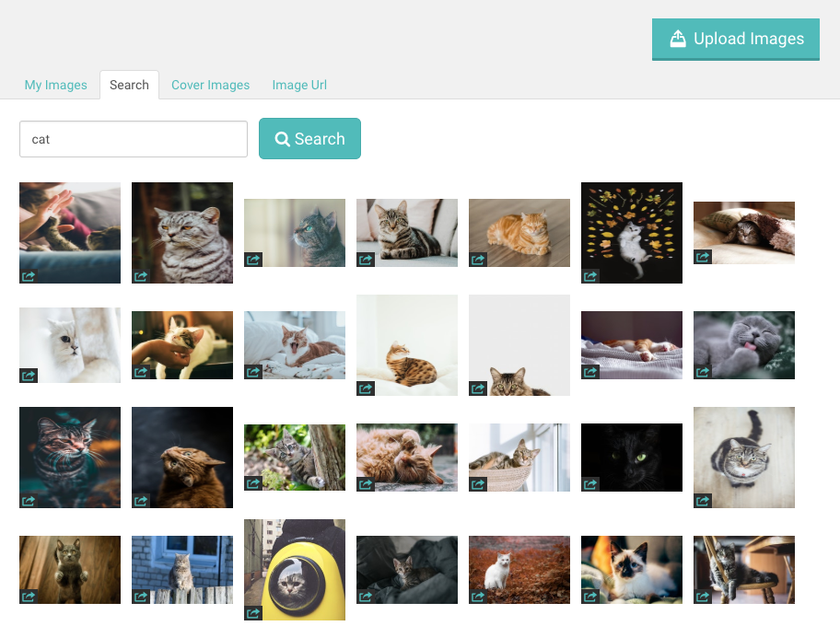Open share icon on kitten in dark blanket
The height and width of the screenshot is (626, 840).
366,597
